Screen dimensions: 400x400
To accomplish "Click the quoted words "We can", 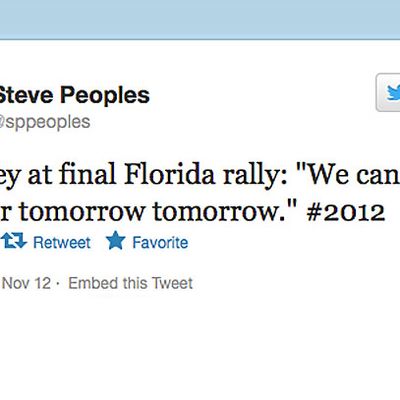I will [348, 175].
